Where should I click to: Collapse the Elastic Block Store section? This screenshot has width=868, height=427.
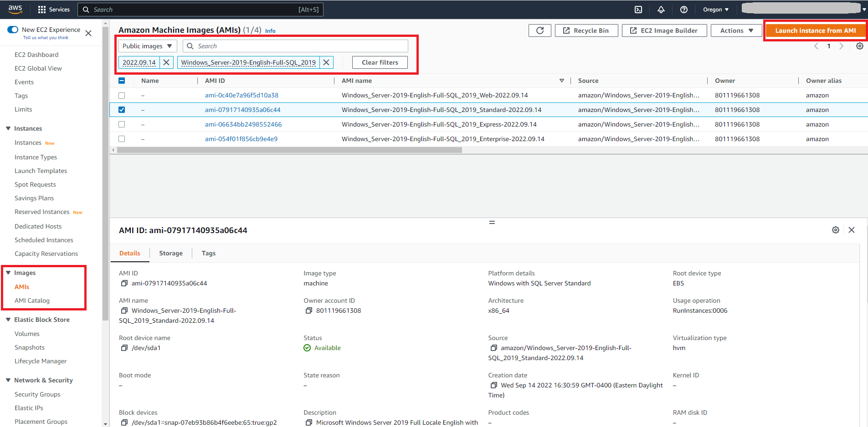coord(8,320)
